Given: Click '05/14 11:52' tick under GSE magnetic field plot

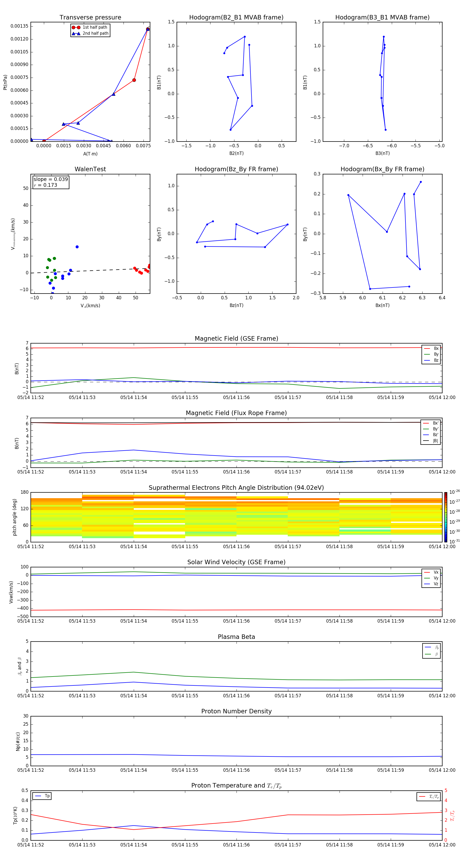Looking at the screenshot, I should (31, 397).
